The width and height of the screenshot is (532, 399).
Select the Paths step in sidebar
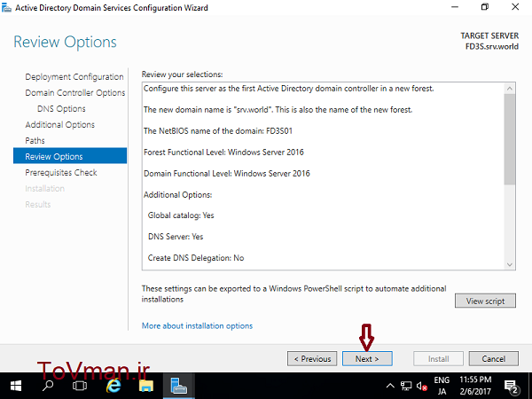[x=35, y=141]
